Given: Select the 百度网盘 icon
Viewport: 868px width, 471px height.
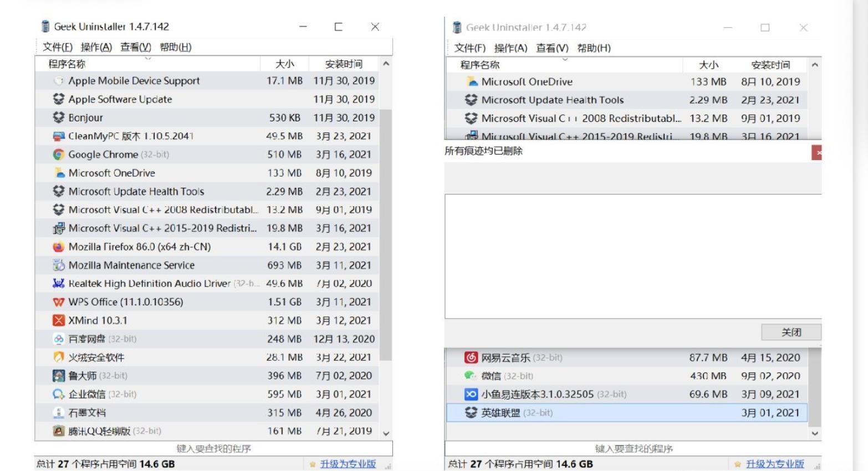Looking at the screenshot, I should click(60, 339).
